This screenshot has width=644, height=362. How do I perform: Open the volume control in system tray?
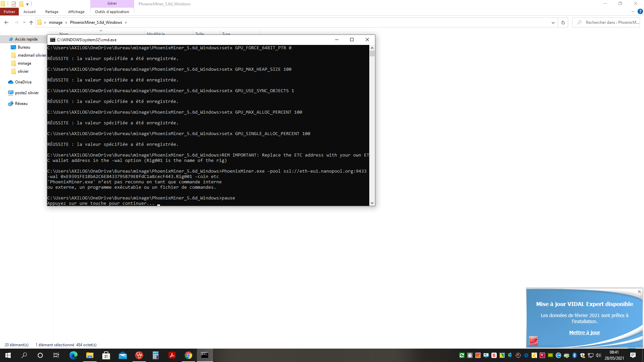(x=599, y=355)
